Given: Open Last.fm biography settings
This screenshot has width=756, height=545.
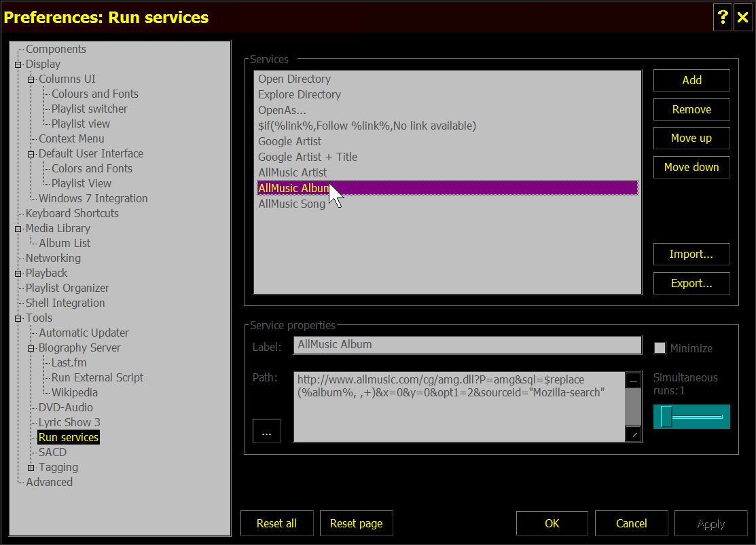Looking at the screenshot, I should [x=69, y=363].
